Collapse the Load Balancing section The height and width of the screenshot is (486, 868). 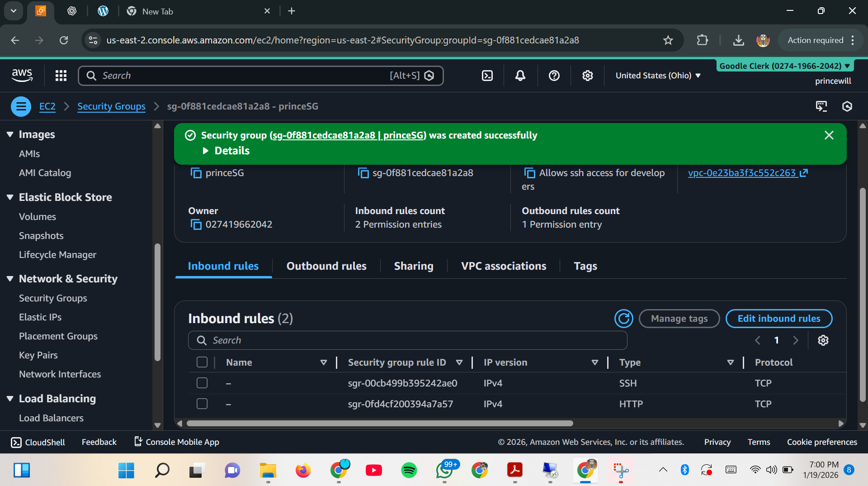click(10, 399)
